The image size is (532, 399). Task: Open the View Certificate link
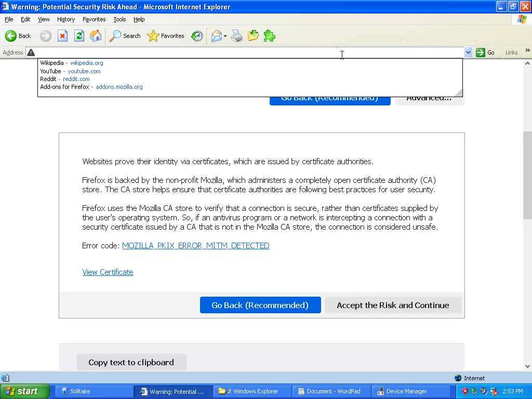coord(108,272)
